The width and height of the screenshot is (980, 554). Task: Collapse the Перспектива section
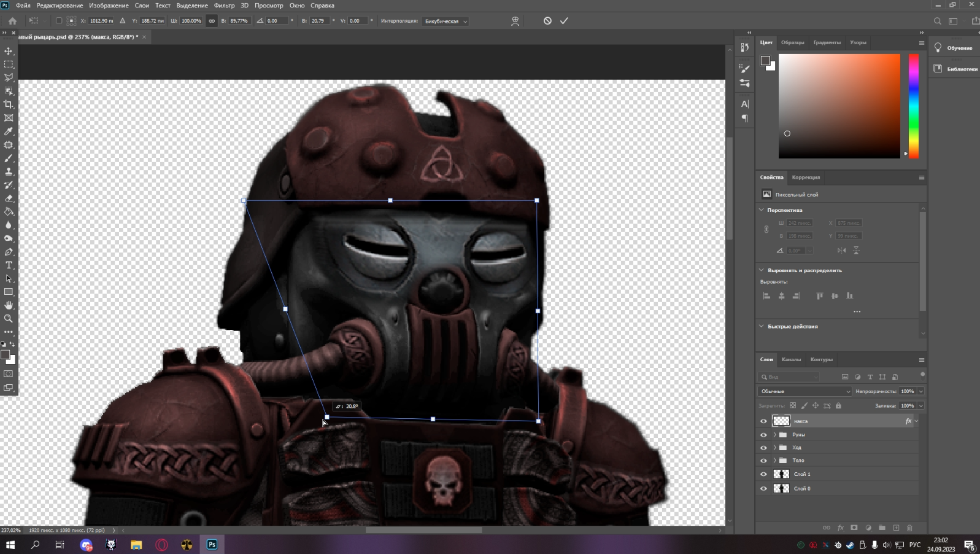click(x=762, y=210)
